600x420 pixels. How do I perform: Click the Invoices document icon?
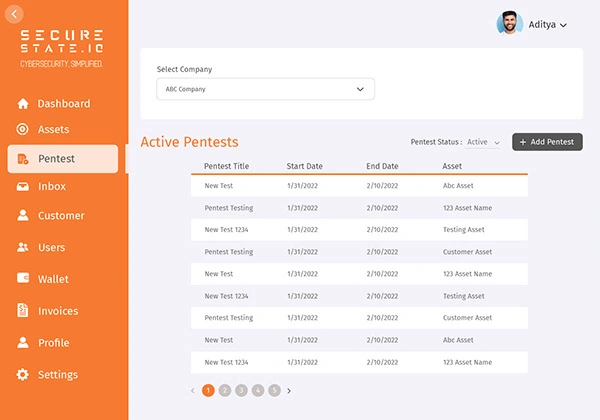[x=23, y=310]
